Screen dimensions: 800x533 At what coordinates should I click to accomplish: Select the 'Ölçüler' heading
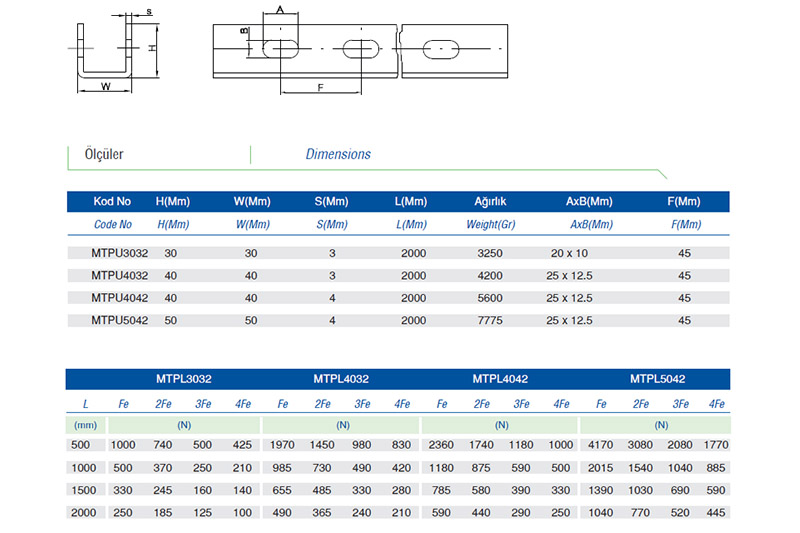(104, 154)
